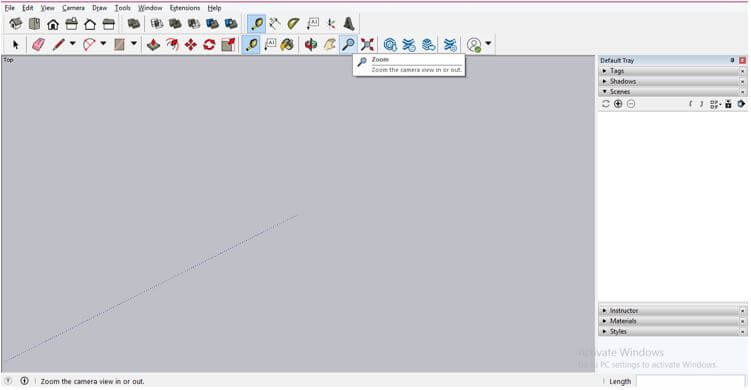The height and width of the screenshot is (390, 751).
Task: Select the Top view icon
Action: coord(34,23)
